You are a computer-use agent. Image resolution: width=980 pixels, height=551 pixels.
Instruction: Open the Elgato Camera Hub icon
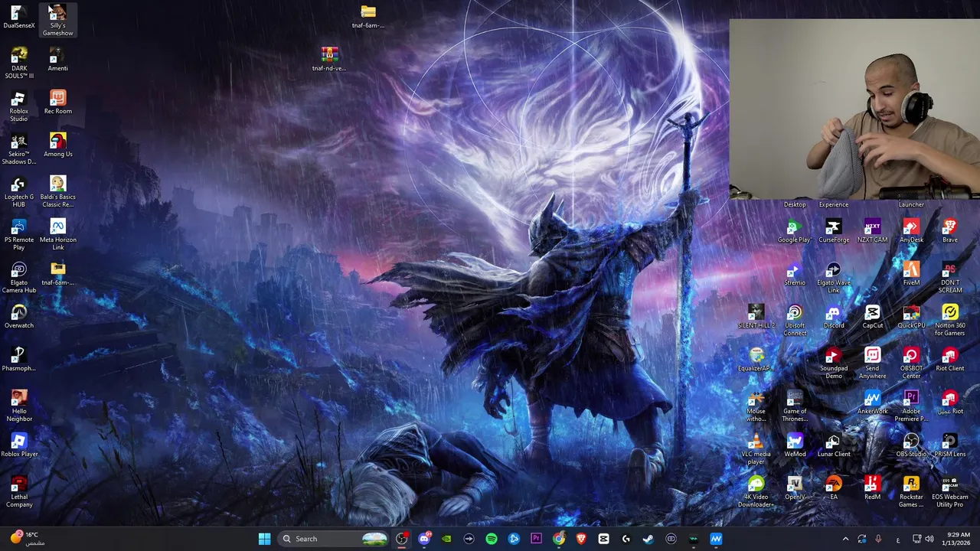pos(19,277)
